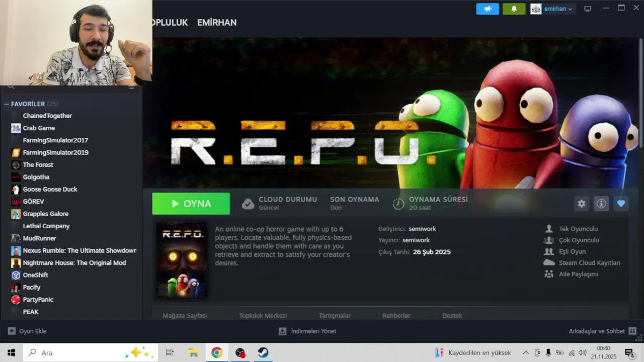The width and height of the screenshot is (644, 362).
Task: Select GÖREV game icon
Action: pos(16,202)
